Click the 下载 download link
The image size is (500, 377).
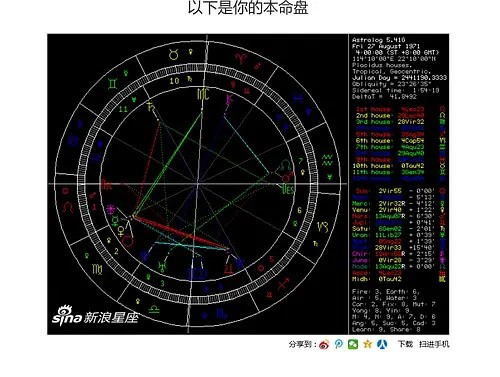(405, 344)
